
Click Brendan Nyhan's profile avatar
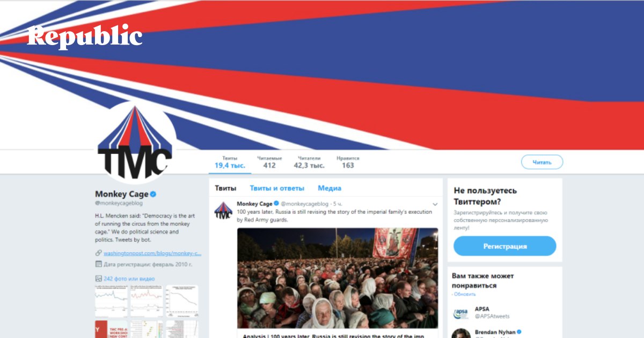(461, 333)
